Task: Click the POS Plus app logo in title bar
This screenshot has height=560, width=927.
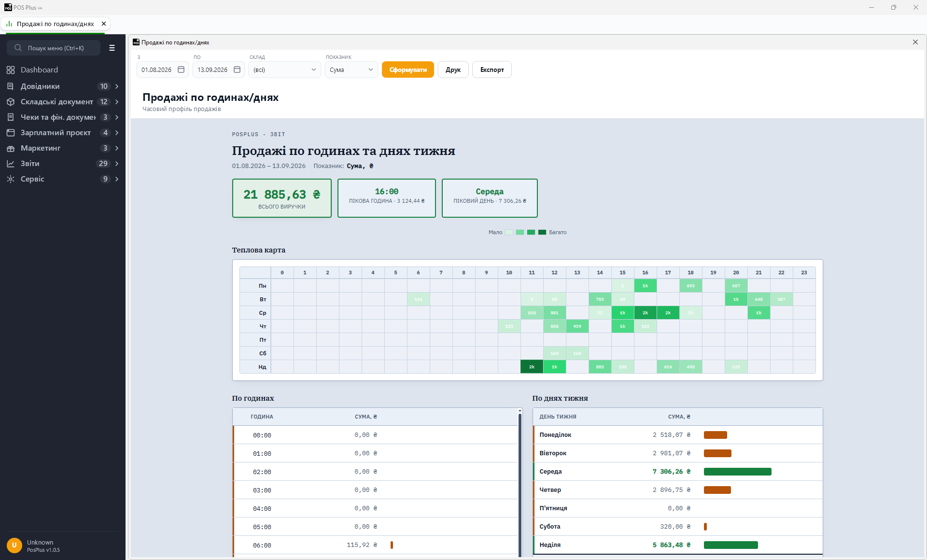Action: point(8,7)
